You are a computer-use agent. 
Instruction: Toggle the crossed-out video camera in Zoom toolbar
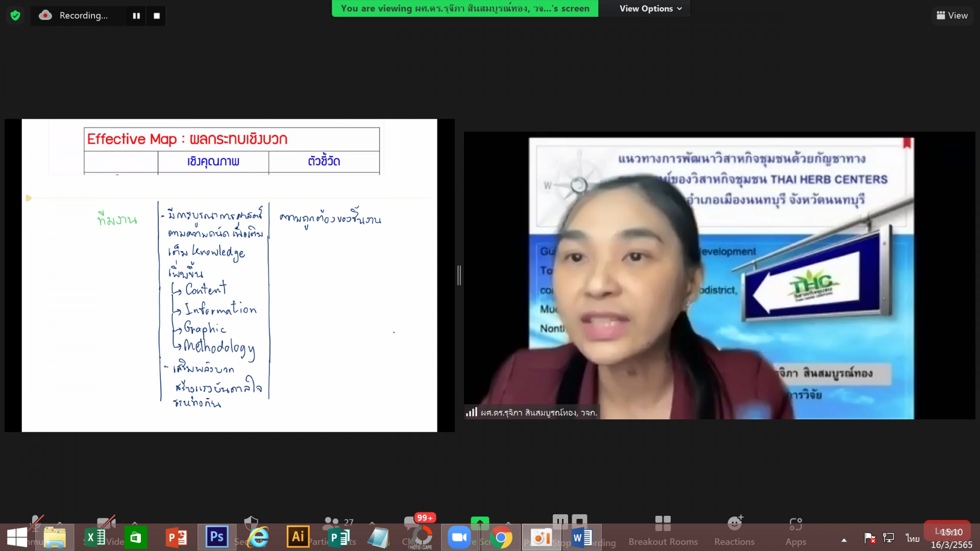tap(106, 522)
